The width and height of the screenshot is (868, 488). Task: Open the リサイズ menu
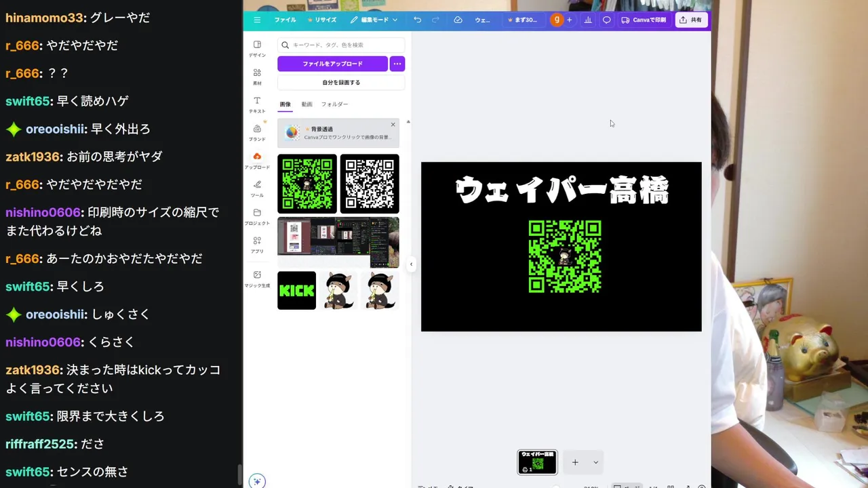pos(321,20)
